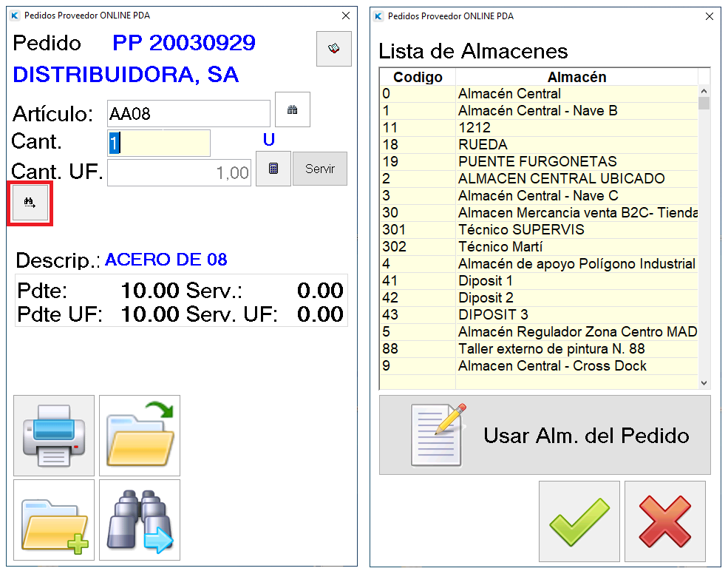
Task: Close the left Pedidos Proveedor window
Action: point(346,16)
